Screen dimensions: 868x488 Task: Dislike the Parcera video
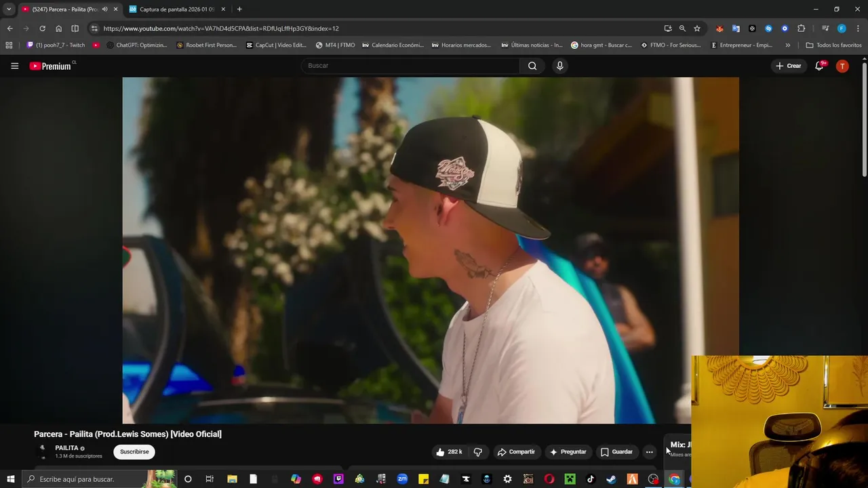478,451
